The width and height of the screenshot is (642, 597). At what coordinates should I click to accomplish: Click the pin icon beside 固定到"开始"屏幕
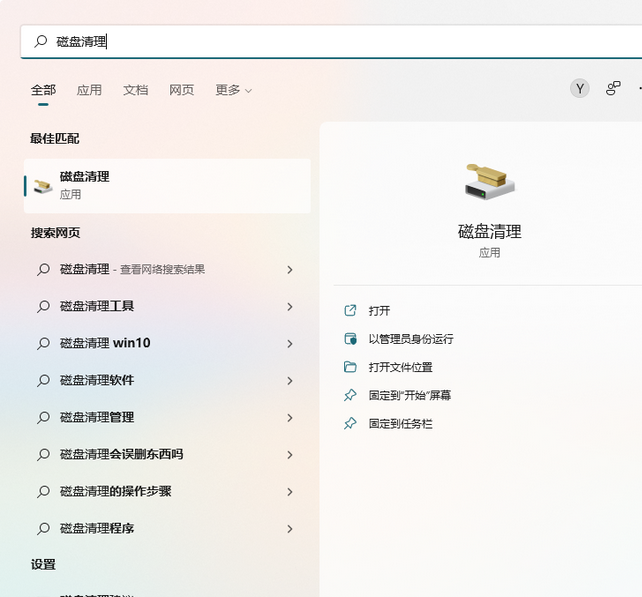[x=350, y=395]
